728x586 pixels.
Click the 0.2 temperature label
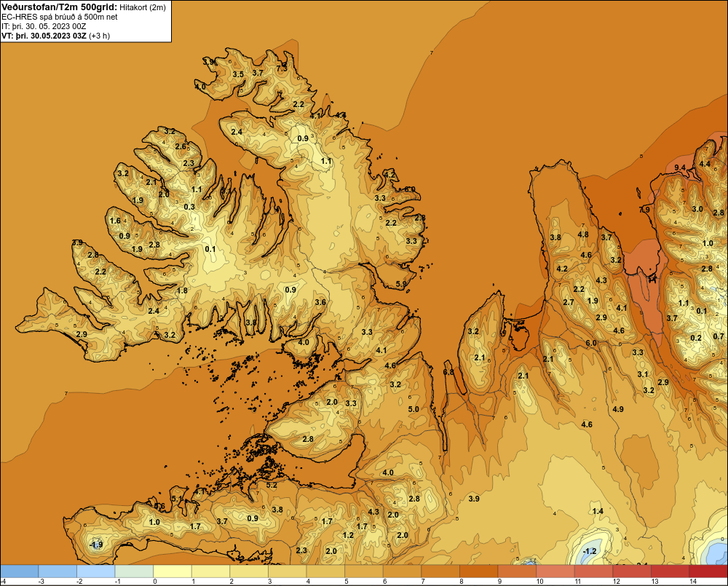coord(695,338)
